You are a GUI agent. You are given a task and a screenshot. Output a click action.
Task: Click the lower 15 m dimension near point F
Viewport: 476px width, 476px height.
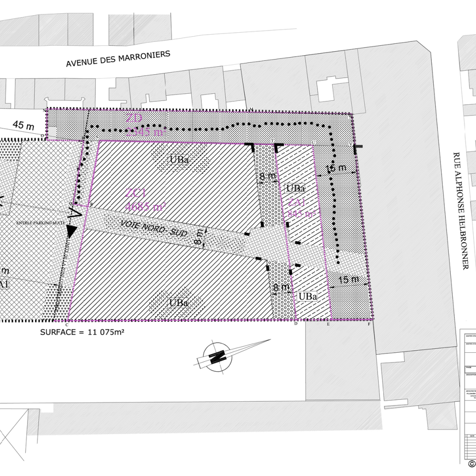point(348,279)
